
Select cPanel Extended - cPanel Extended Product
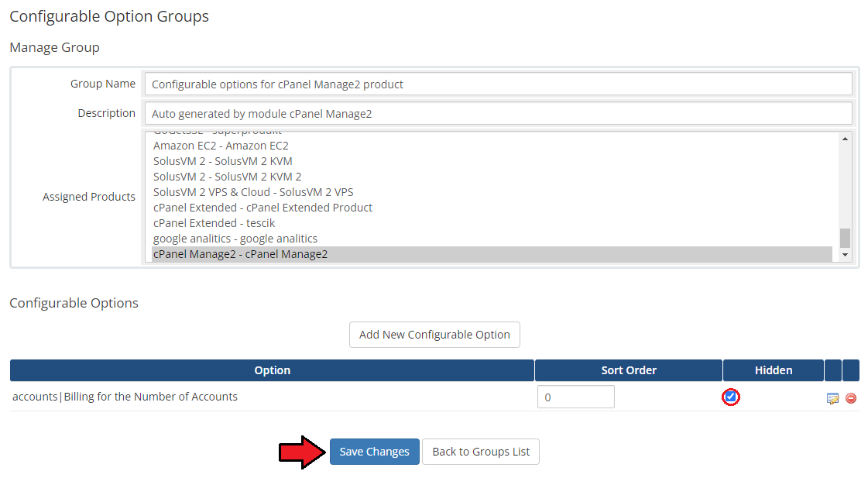point(492,208)
